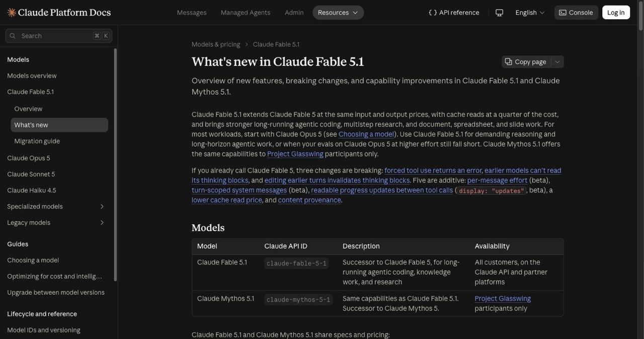The image size is (644, 339).
Task: Click the Copy page clipboard icon
Action: 509,61
